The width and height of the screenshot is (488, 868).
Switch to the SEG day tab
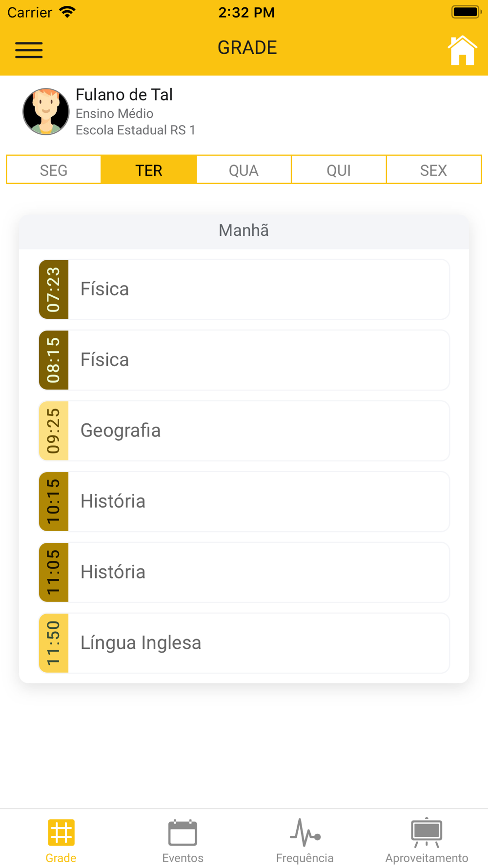[54, 170]
